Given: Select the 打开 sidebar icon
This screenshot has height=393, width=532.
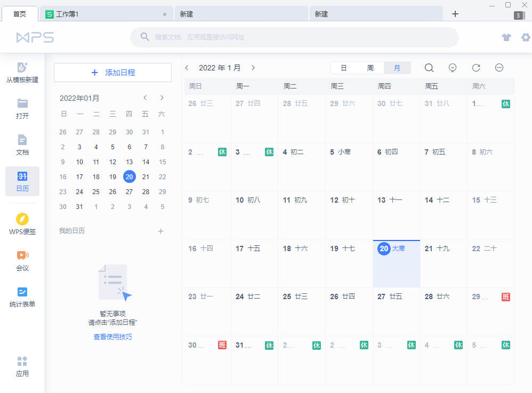Looking at the screenshot, I should click(22, 108).
